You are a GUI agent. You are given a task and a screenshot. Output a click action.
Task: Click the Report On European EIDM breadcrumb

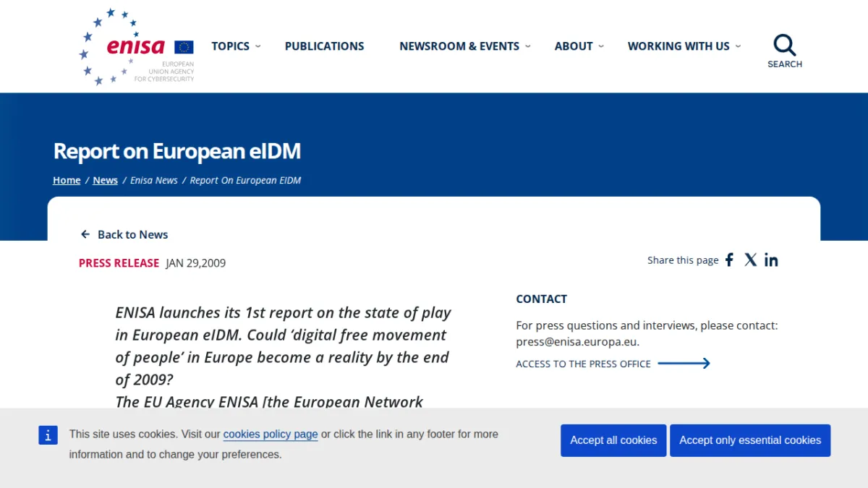pyautogui.click(x=245, y=180)
